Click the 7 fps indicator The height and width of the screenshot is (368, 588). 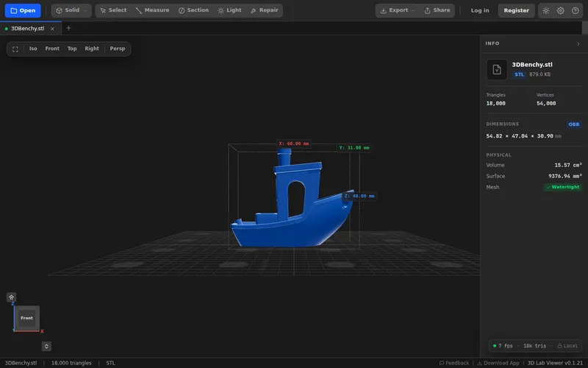pyautogui.click(x=503, y=346)
